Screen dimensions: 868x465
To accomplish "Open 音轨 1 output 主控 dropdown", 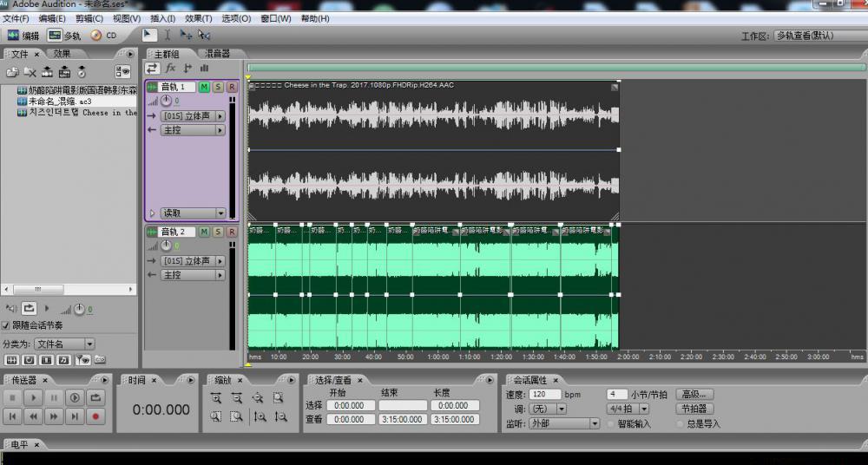I will [193, 130].
